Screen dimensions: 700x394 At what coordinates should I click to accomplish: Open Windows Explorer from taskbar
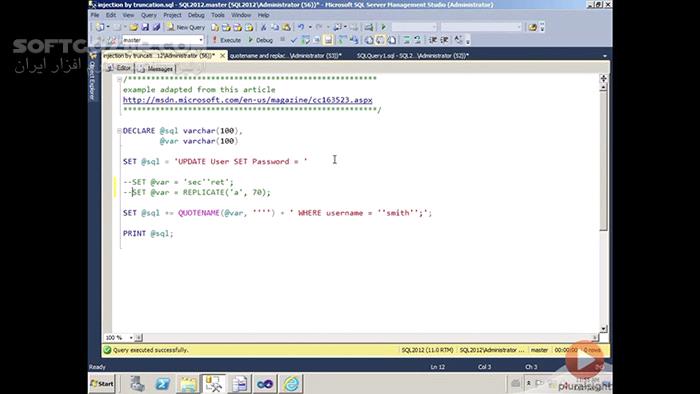click(188, 384)
